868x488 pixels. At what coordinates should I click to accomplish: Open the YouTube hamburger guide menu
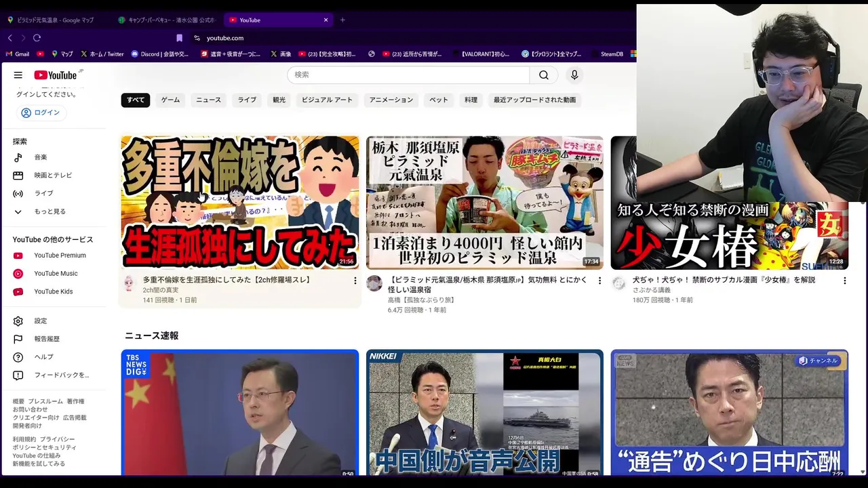(x=18, y=75)
